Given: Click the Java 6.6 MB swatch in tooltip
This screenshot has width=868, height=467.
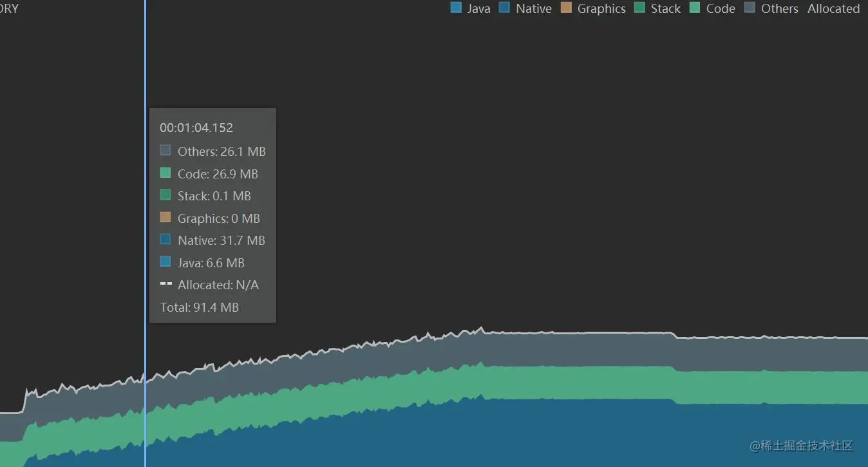Looking at the screenshot, I should (x=165, y=262).
